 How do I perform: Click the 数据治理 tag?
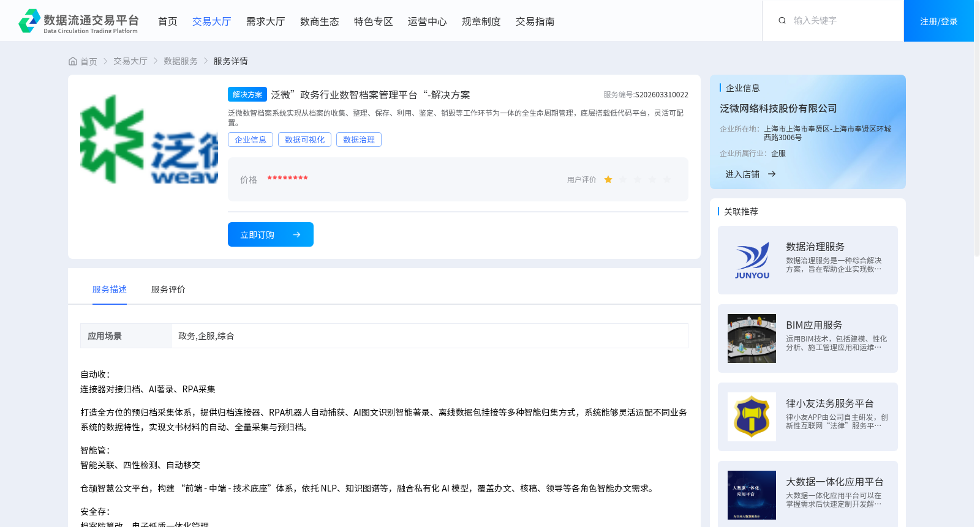click(x=359, y=140)
